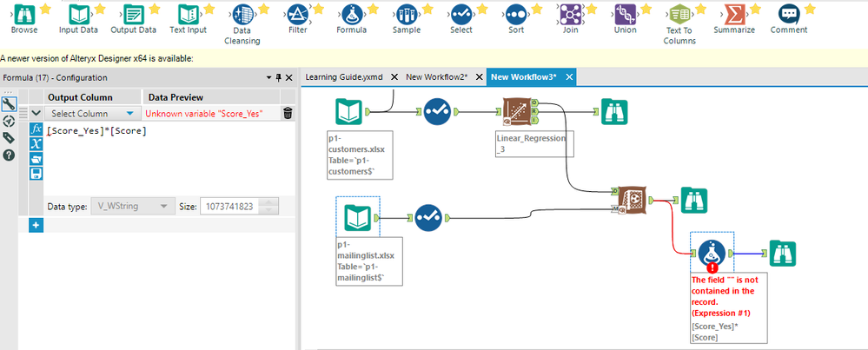Click the Sort tool icon
The image size is (868, 350).
(515, 13)
